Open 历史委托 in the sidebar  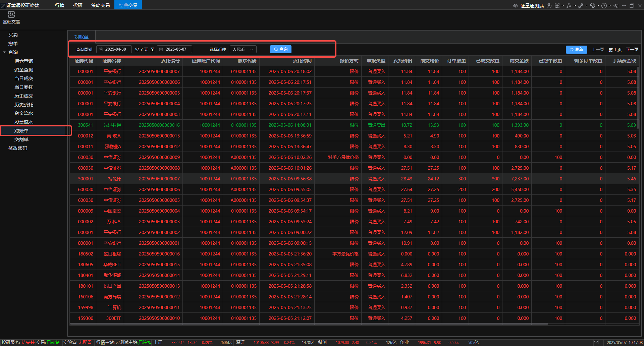(24, 105)
